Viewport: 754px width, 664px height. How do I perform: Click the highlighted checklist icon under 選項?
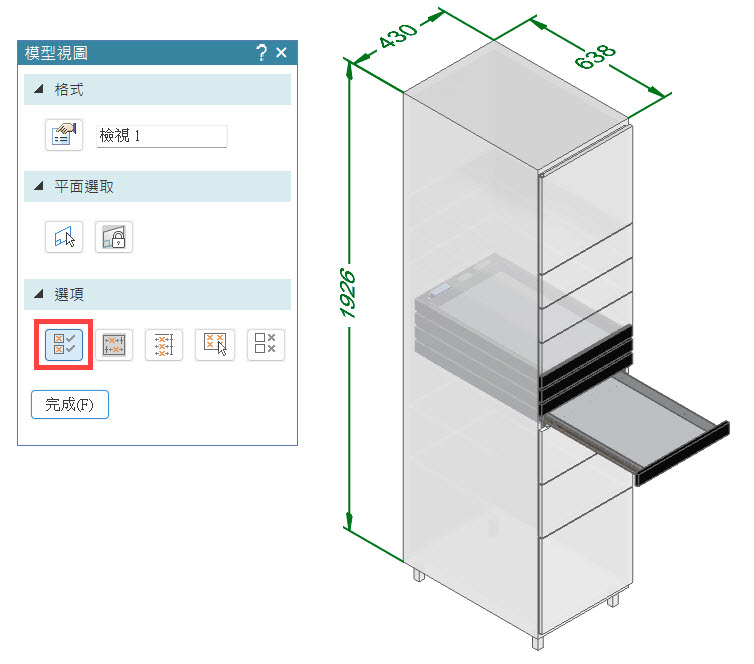[x=64, y=344]
